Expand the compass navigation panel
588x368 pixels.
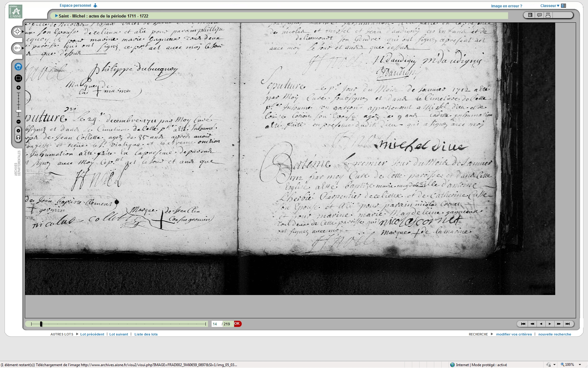tap(17, 31)
